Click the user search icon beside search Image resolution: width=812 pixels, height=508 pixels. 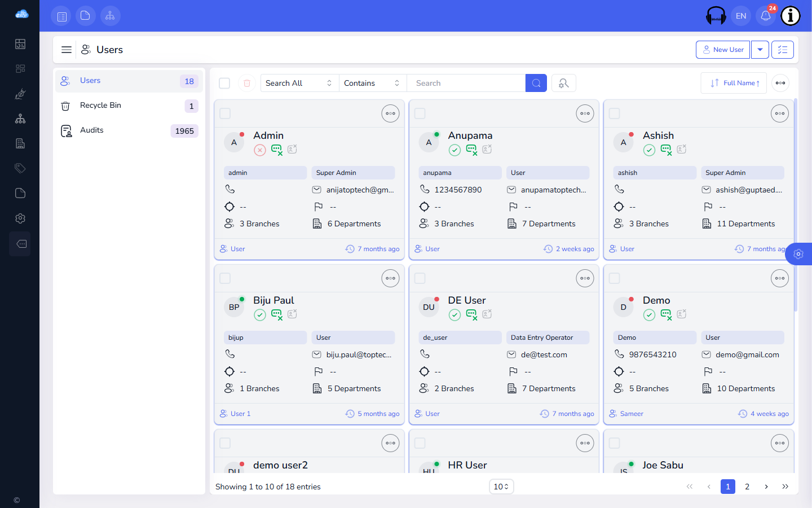[x=563, y=83]
